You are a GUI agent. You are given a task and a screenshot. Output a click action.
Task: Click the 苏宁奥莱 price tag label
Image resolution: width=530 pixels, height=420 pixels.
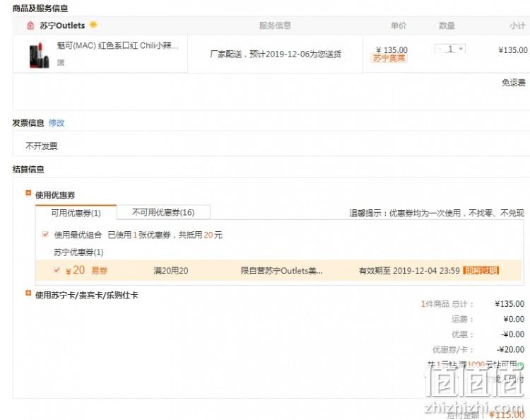(389, 58)
